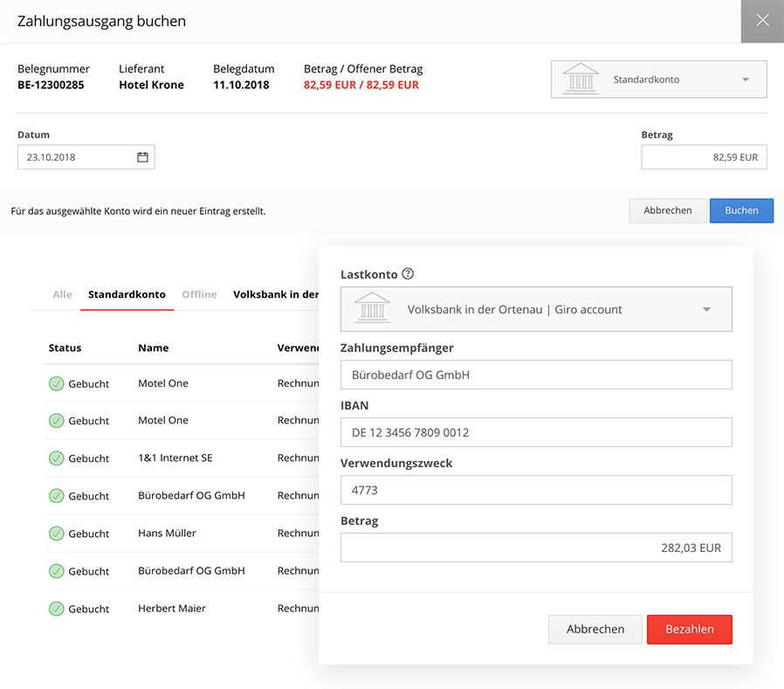Expand the Volksbank in der Ortenau Lastkonto dropdown
The image size is (784, 689).
coord(706,309)
